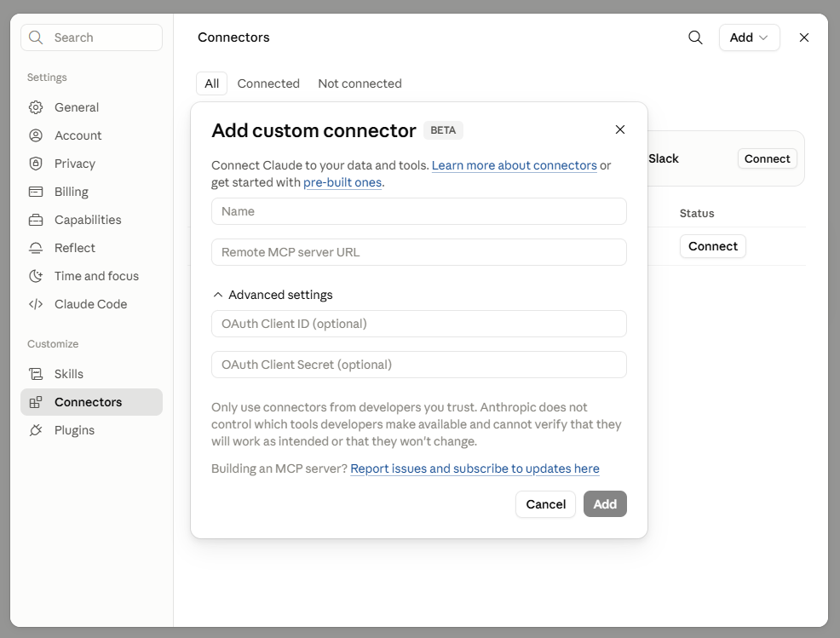Click Cancel in the connector dialog
The width and height of the screenshot is (840, 638).
coord(545,504)
